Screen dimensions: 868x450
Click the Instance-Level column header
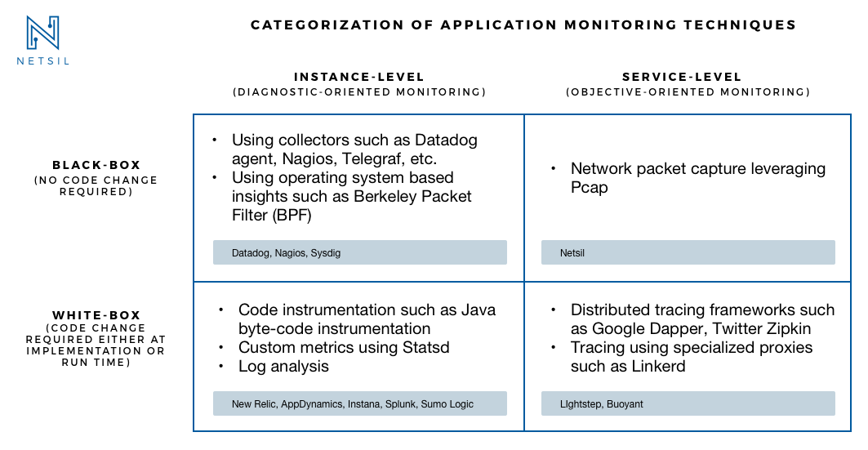pos(359,78)
